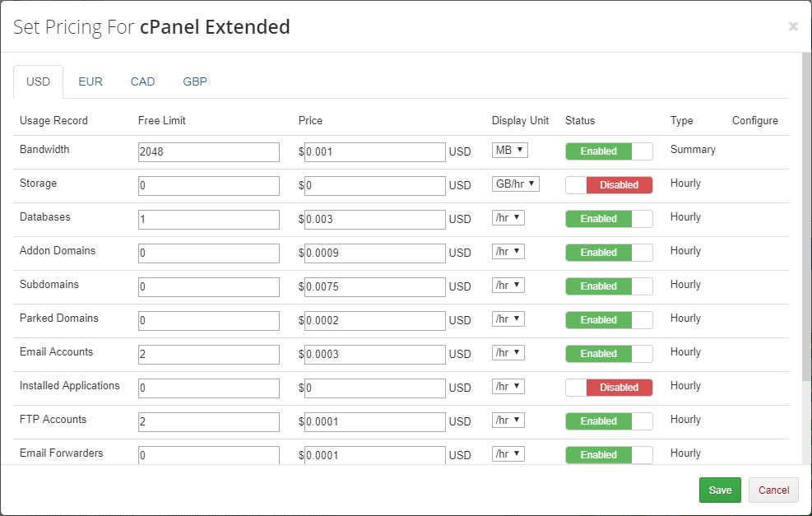
Task: Enable the Storage usage record
Action: [609, 184]
